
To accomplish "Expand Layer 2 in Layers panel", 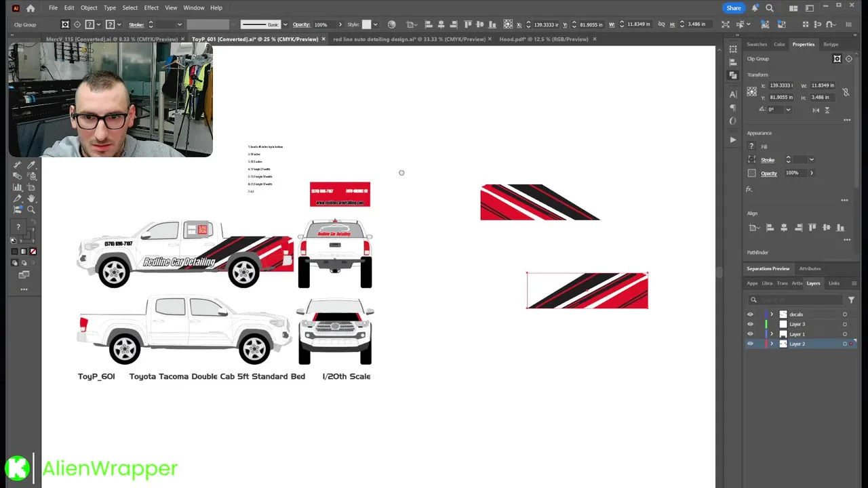I will tap(772, 344).
